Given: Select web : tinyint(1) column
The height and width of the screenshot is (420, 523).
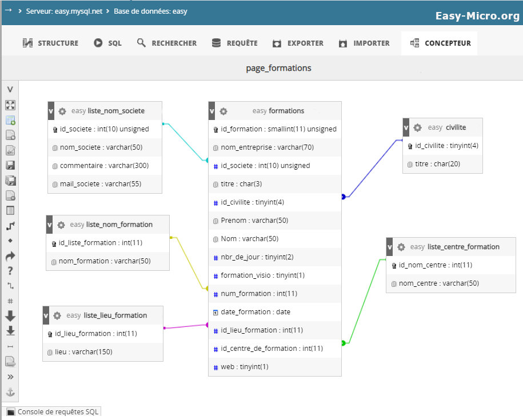Looking at the screenshot, I should (275, 367).
